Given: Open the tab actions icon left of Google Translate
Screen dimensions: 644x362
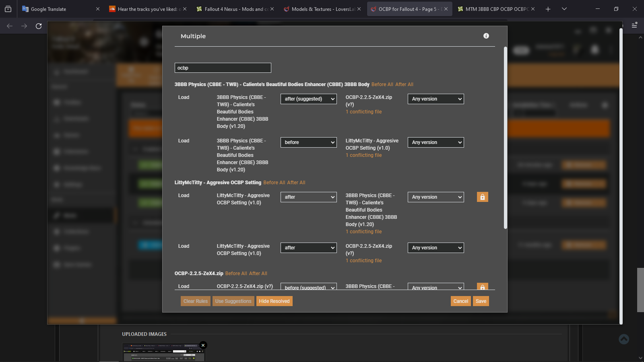Looking at the screenshot, I should coord(8,9).
